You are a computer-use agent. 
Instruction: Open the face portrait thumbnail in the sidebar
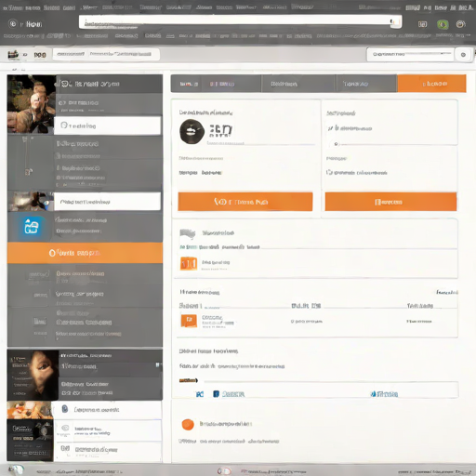point(33,375)
